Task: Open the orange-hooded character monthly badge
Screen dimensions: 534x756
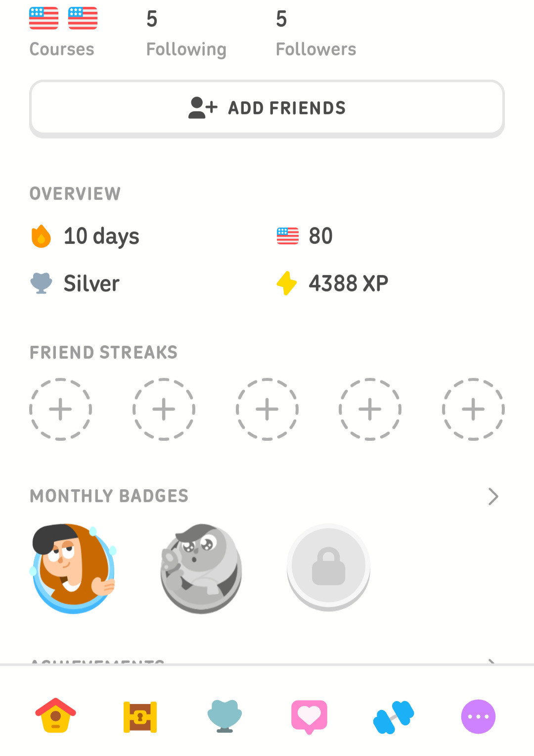Action: pyautogui.click(x=74, y=568)
